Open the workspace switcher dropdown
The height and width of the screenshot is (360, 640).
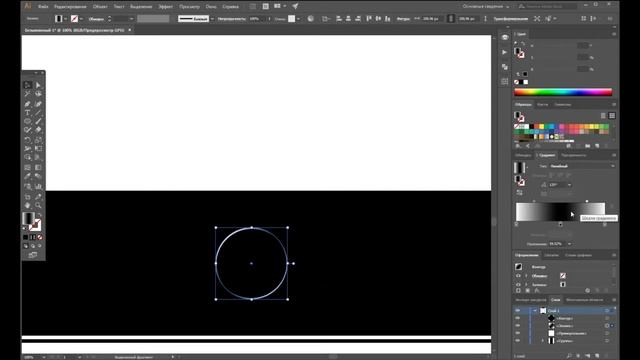[486, 6]
